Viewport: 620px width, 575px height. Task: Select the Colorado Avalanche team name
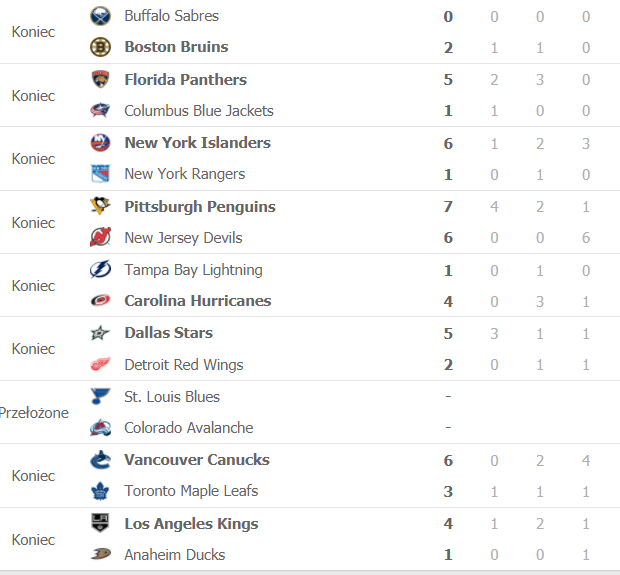[189, 428]
